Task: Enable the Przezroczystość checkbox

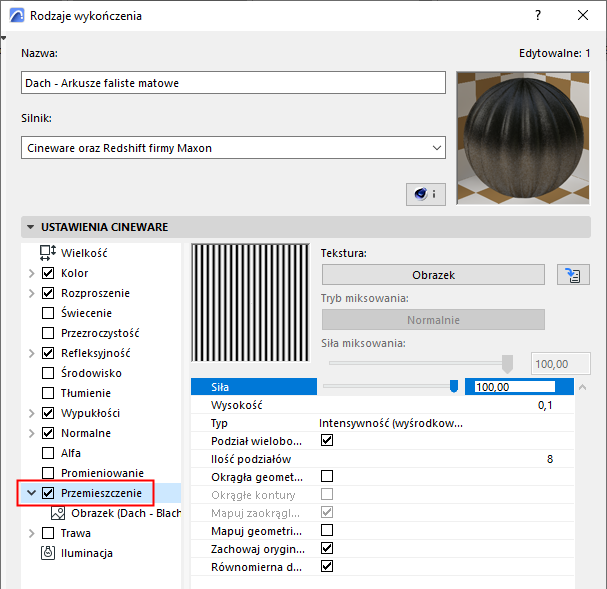Action: click(x=48, y=333)
